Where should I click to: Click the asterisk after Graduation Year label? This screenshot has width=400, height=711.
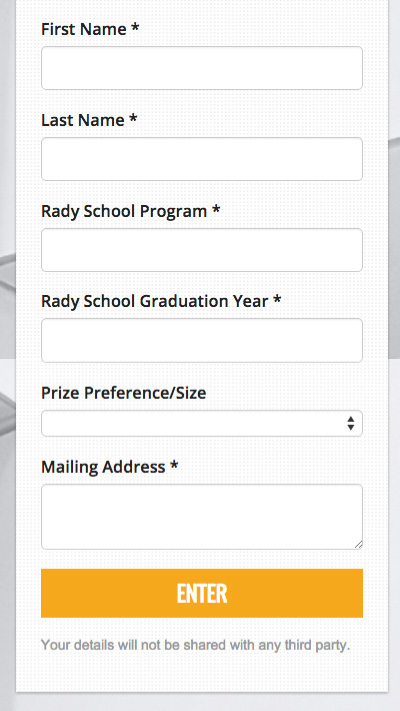point(277,299)
